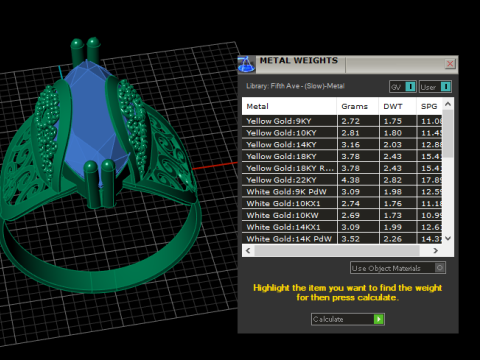Click the 2.03 DWT value

pyautogui.click(x=392, y=145)
